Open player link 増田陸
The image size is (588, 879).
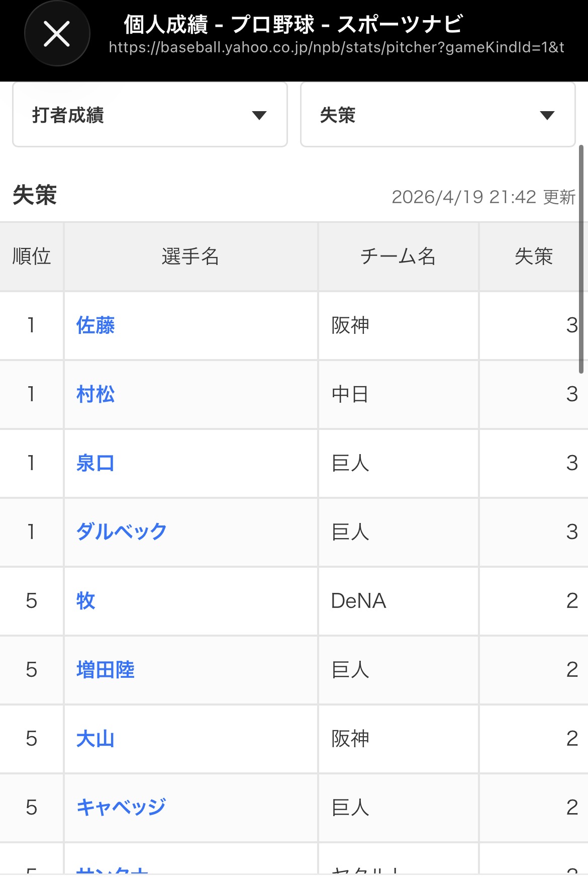point(106,670)
